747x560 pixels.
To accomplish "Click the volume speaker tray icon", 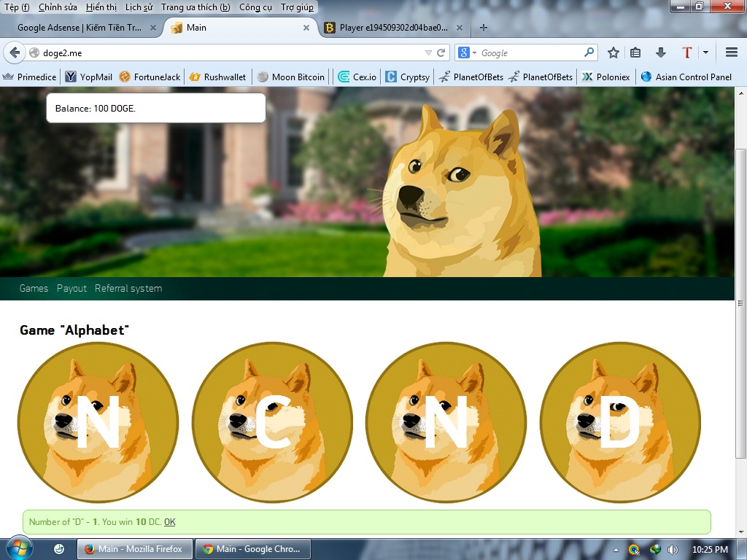I will pyautogui.click(x=673, y=550).
